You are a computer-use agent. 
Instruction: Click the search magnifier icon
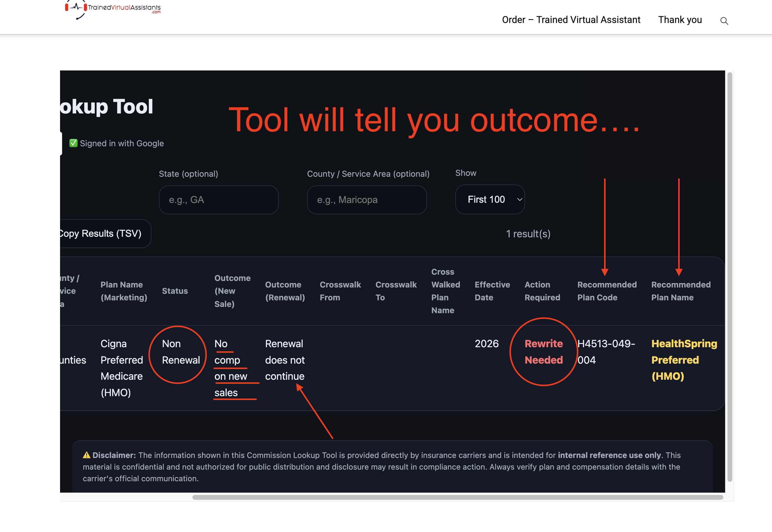724,21
